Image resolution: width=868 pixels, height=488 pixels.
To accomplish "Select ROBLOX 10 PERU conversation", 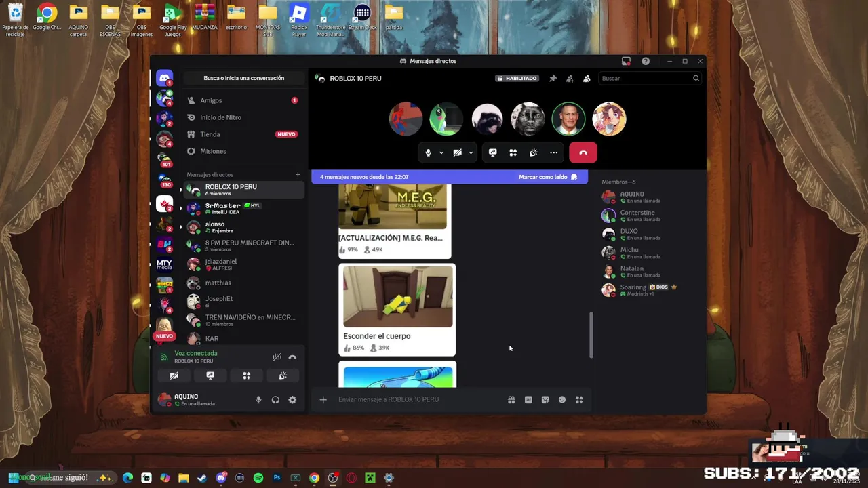I will 243,190.
